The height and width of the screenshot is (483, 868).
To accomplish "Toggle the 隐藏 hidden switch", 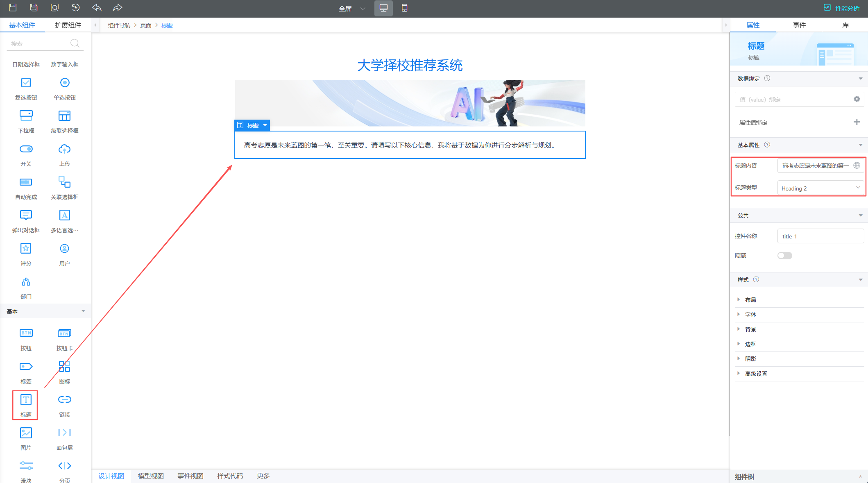I will tap(784, 256).
